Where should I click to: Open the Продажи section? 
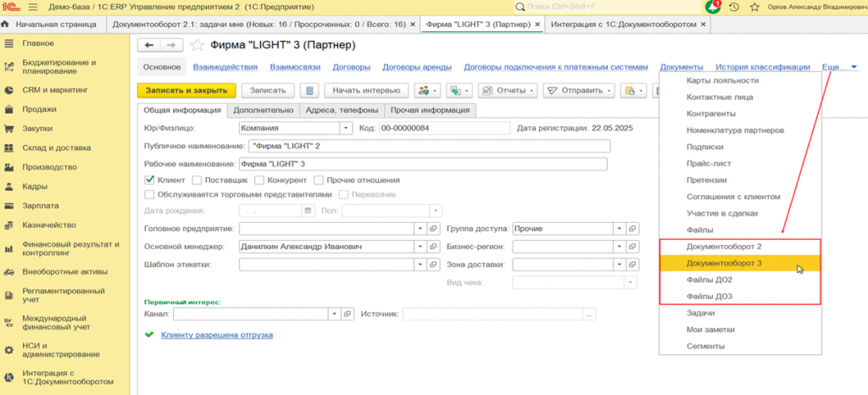pos(39,109)
